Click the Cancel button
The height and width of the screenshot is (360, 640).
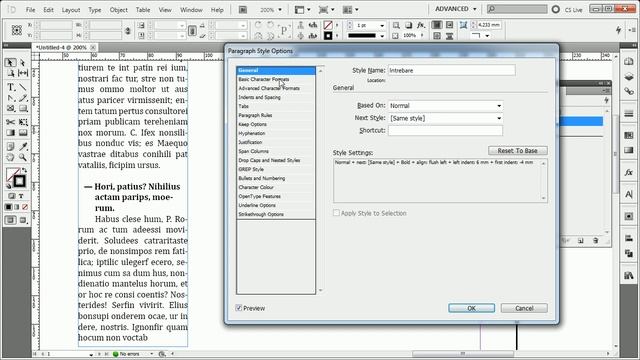click(x=524, y=308)
